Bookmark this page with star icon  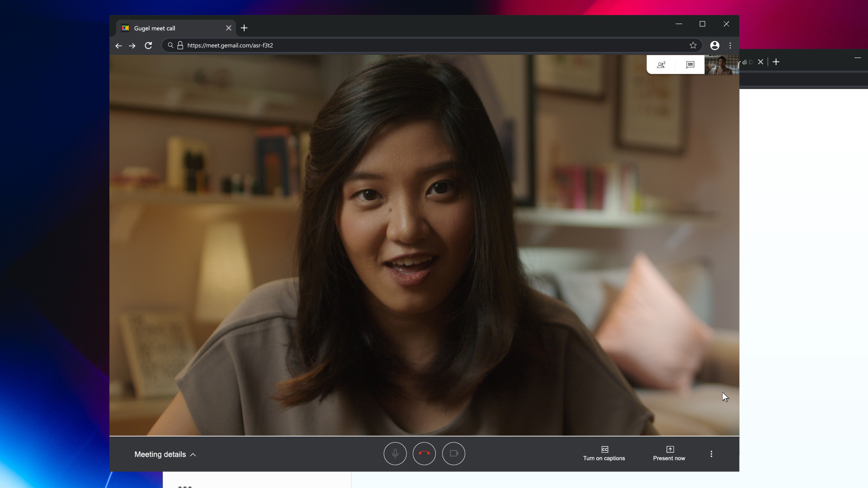point(693,45)
